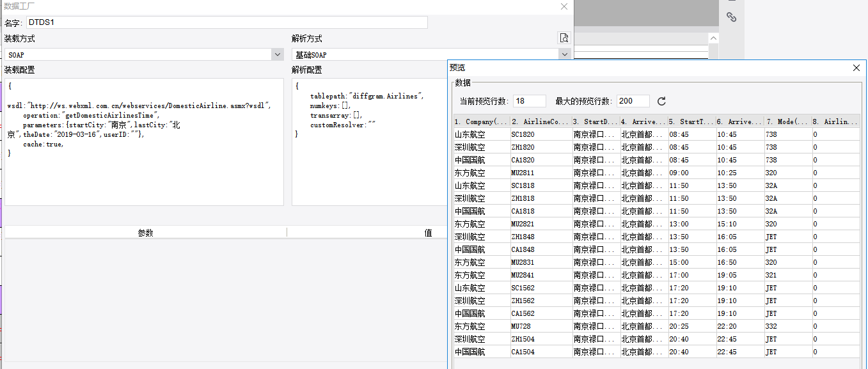Screen dimensions: 868x369
Task: Click 山东航空 in SC1820 row
Action: [x=482, y=134]
